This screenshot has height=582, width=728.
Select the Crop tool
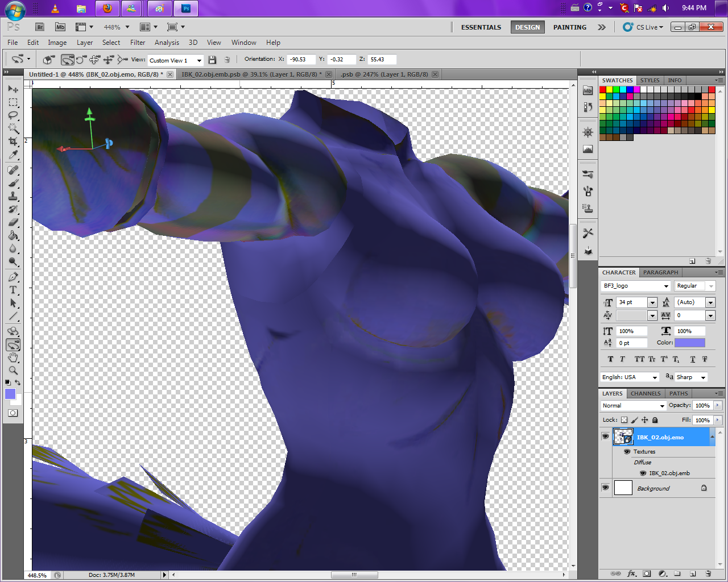tap(13, 142)
